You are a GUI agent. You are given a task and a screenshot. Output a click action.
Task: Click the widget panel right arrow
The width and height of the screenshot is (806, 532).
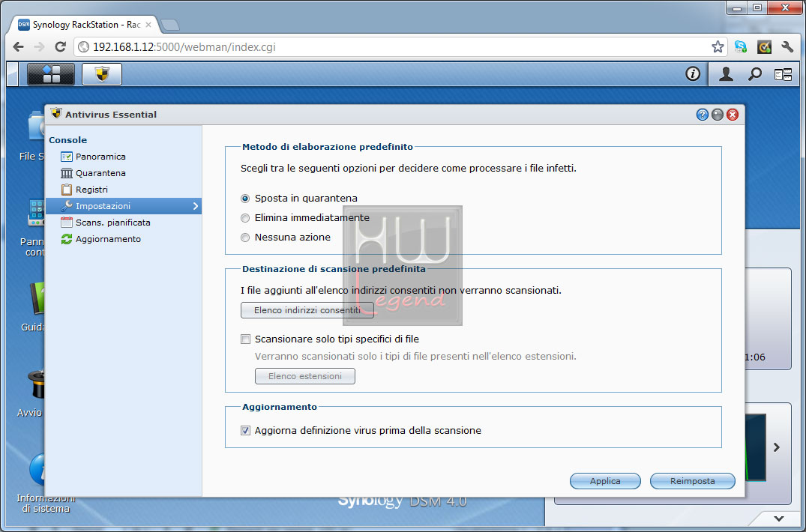click(777, 447)
